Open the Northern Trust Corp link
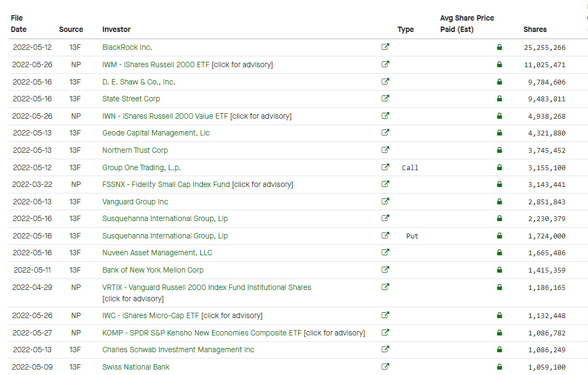Screen dimensions: 588x375 point(135,150)
